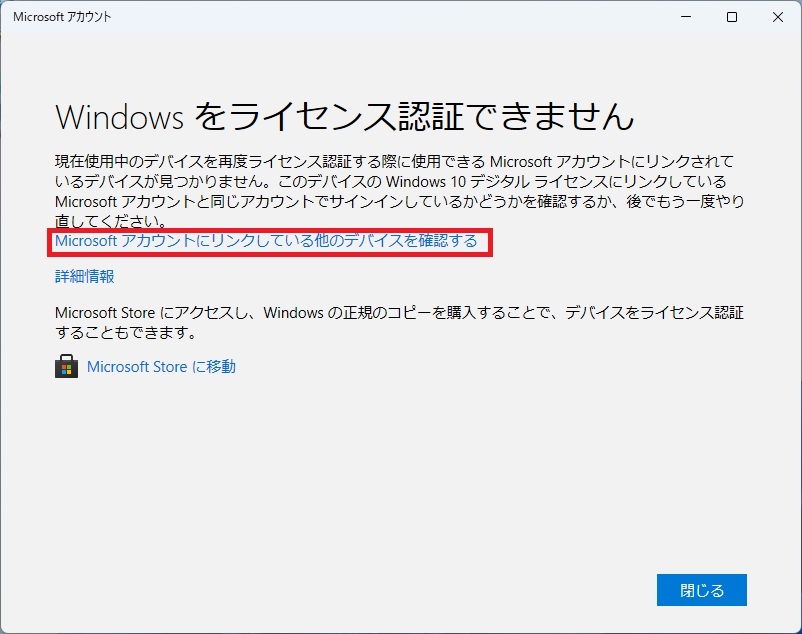Click the heading Windows をライセンス認証できません
This screenshot has width=802, height=634.
coord(345,116)
